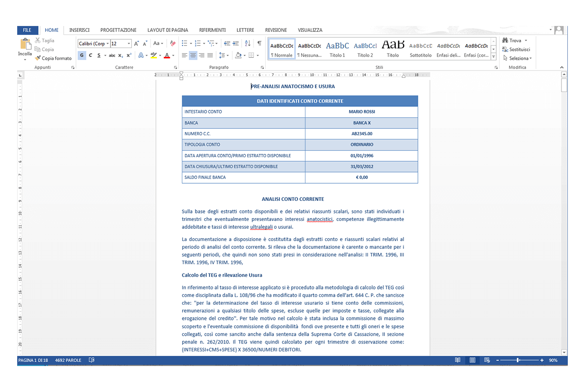585x392 pixels.
Task: Decrease paragraph indent
Action: (x=227, y=44)
